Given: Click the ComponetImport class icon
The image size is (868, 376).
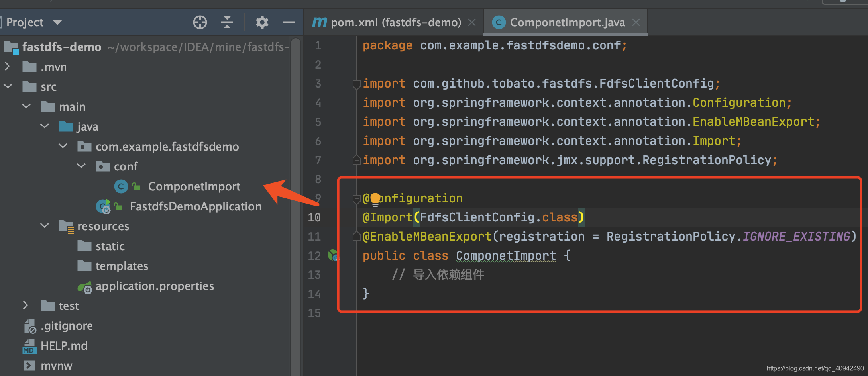Looking at the screenshot, I should [121, 186].
